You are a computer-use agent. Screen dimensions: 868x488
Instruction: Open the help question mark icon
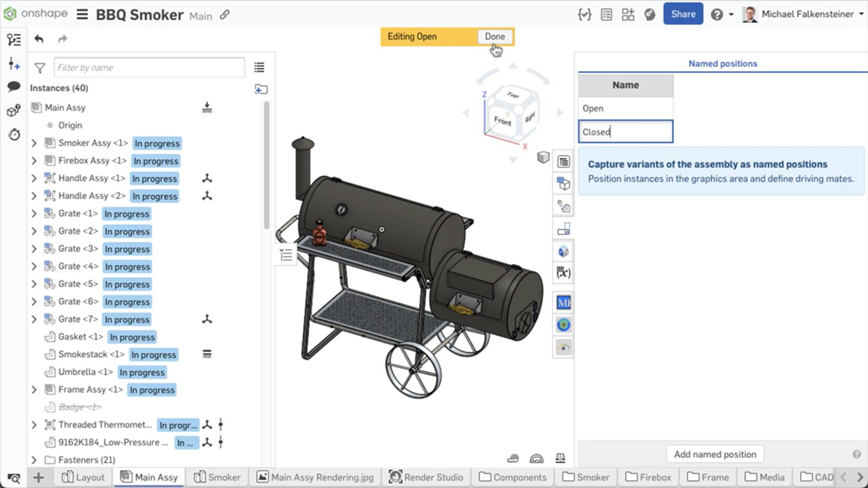coord(717,15)
